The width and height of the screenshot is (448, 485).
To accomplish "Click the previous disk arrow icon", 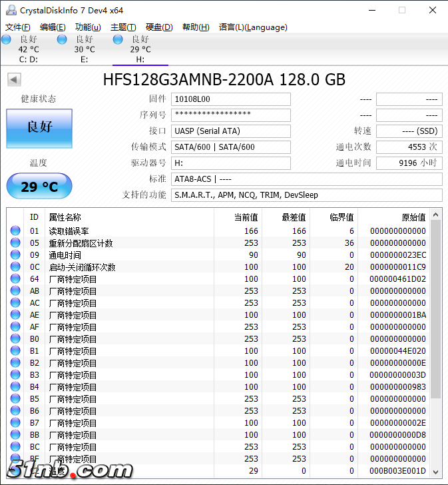I will click(x=14, y=80).
